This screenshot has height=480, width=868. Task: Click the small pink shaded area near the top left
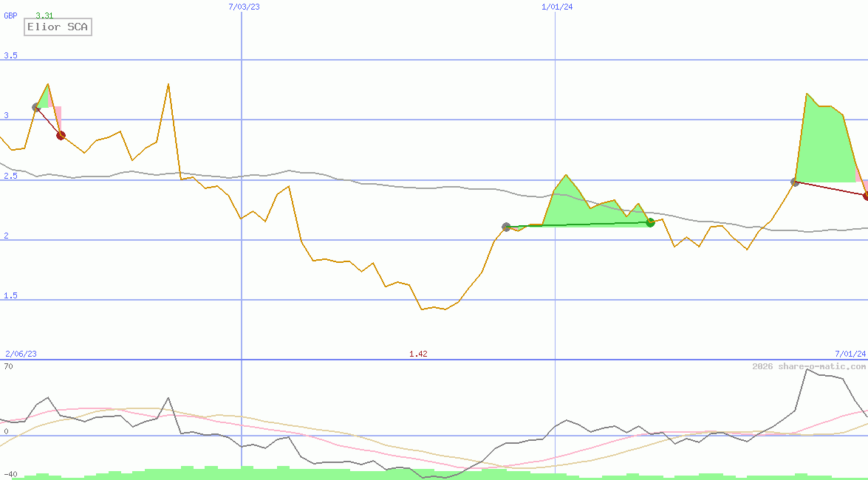point(58,117)
